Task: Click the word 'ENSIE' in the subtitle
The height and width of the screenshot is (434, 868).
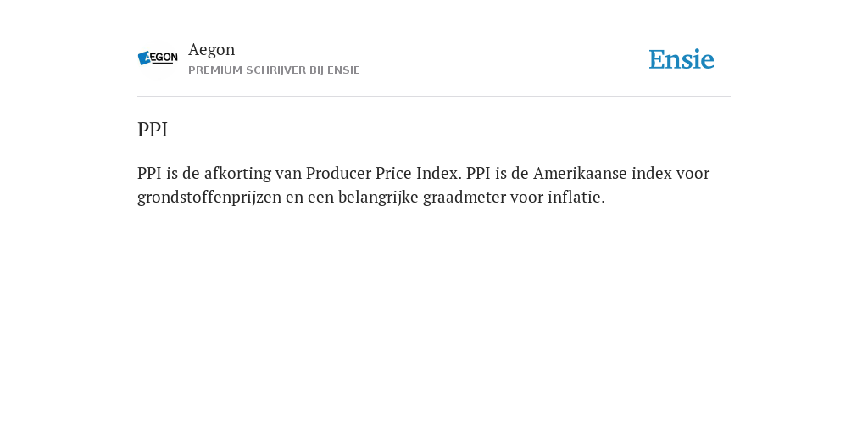Action: 344,70
